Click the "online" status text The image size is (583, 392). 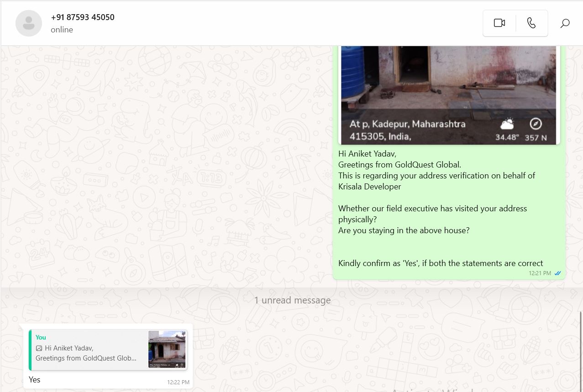[x=62, y=30]
